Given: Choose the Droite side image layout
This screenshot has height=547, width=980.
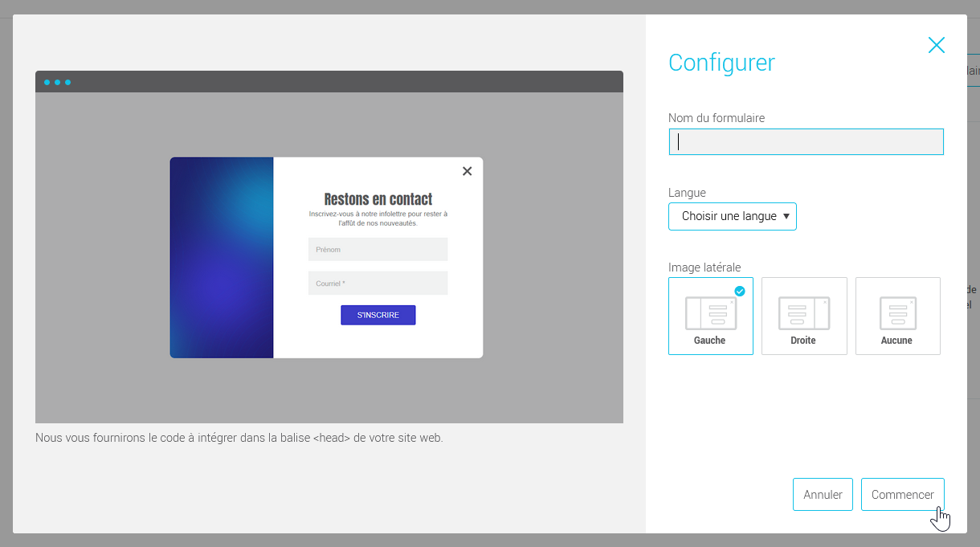Looking at the screenshot, I should click(x=803, y=316).
